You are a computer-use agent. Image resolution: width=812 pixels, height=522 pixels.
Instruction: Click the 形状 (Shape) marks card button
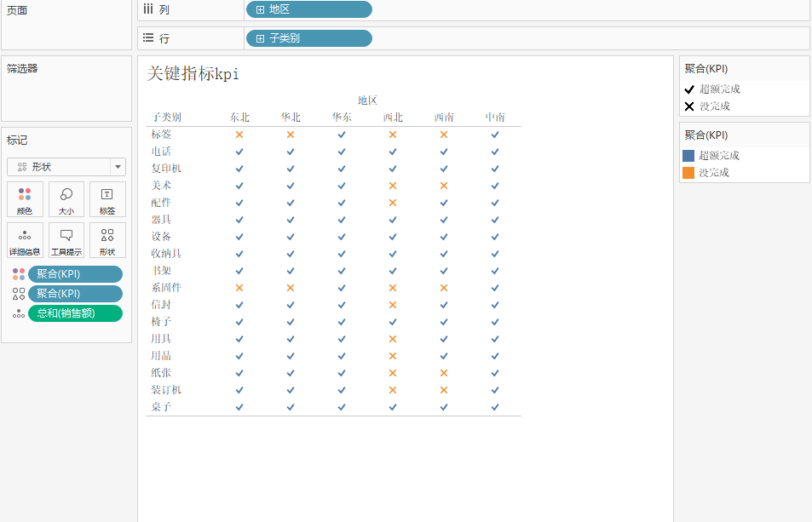tap(107, 240)
